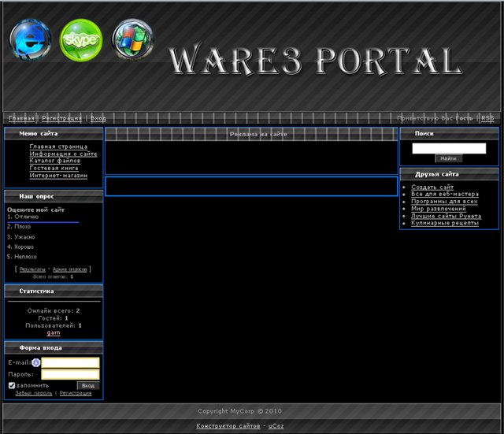Click the Internet Explorer globe icon

[30, 40]
